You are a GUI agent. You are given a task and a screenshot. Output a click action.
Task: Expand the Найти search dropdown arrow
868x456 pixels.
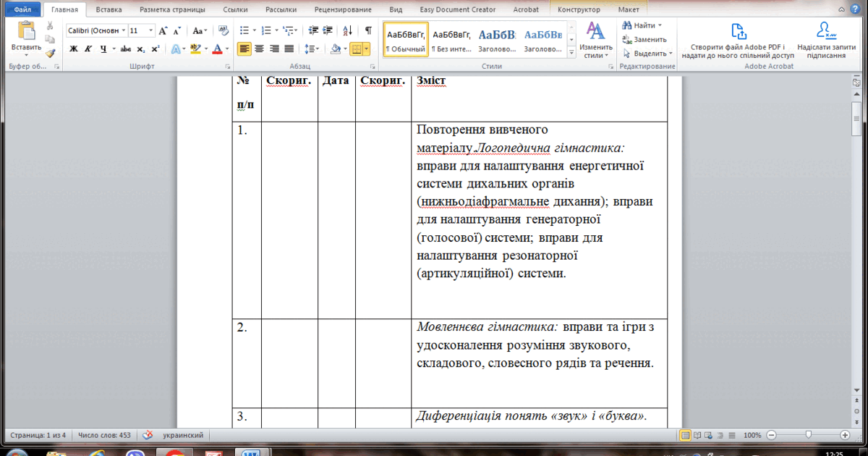pos(660,25)
